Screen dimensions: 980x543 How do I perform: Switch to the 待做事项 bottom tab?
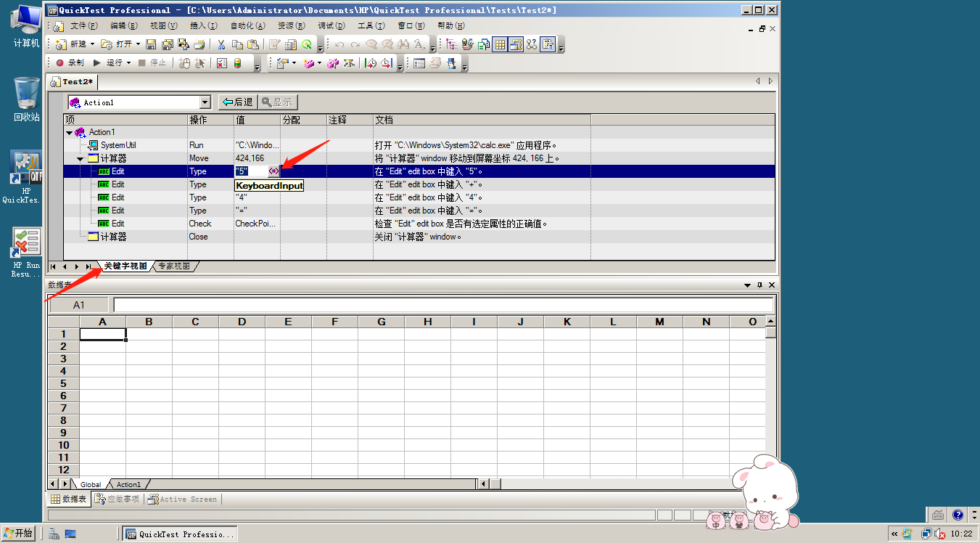pos(117,499)
